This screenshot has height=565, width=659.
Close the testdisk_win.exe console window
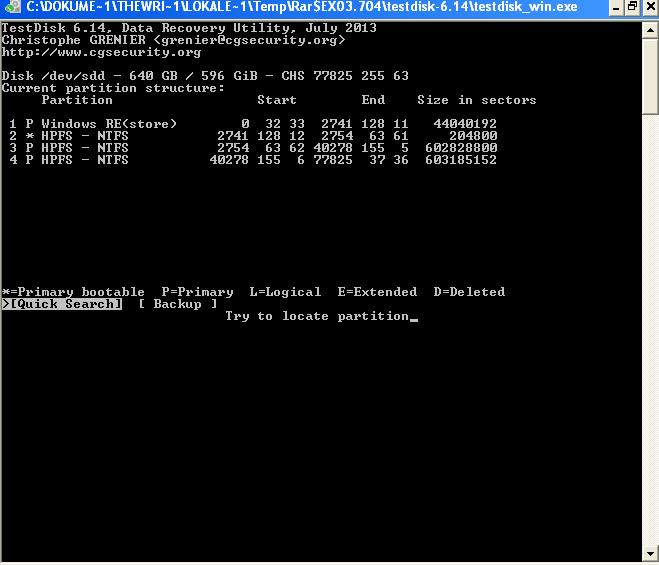[651, 7]
